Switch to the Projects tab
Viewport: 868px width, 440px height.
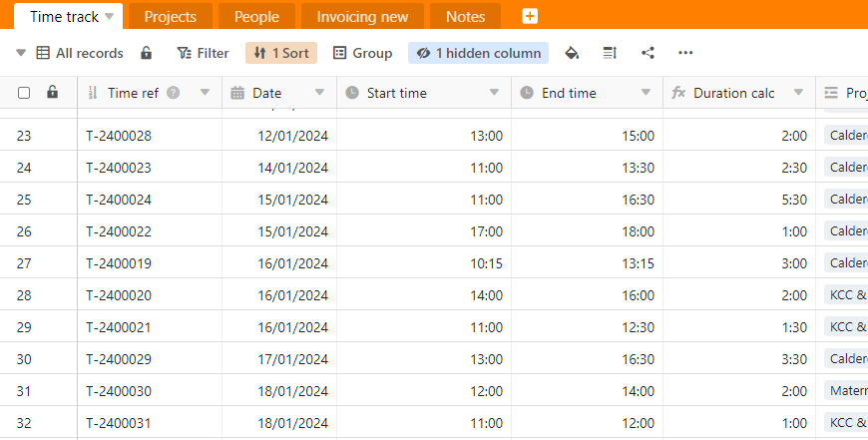tap(171, 17)
